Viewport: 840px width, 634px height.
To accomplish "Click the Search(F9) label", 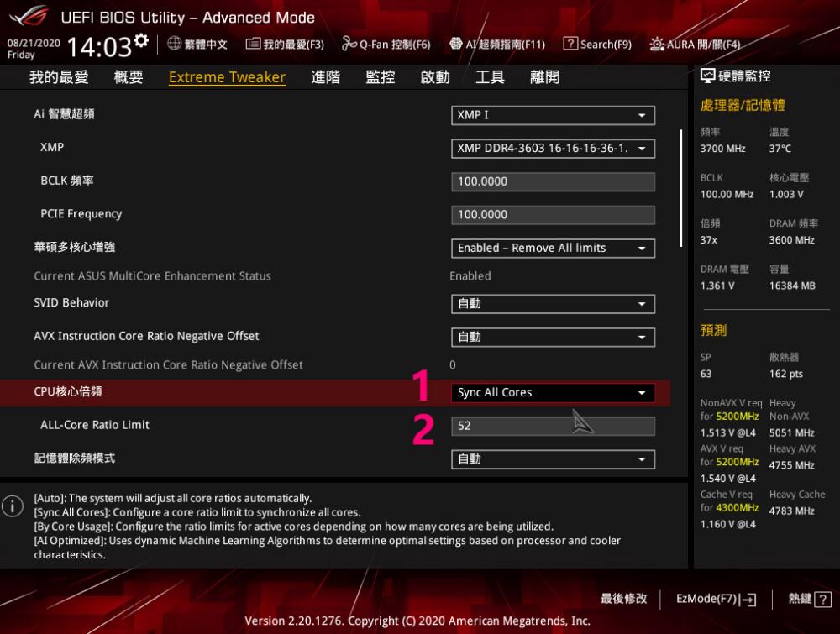I will [606, 44].
